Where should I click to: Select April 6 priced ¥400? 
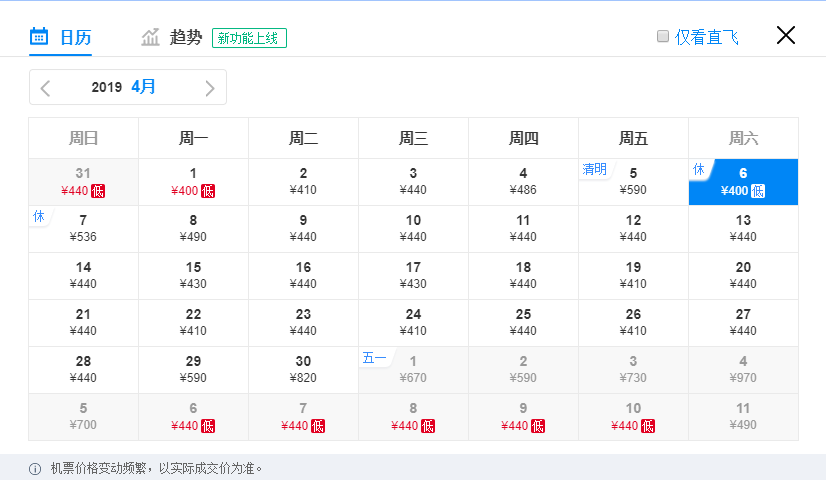pos(743,182)
